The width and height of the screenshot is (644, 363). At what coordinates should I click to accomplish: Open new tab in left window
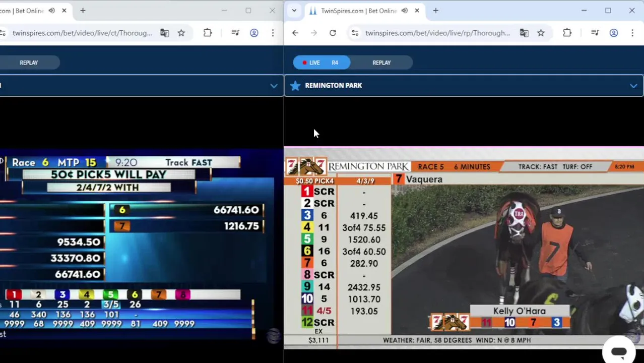(83, 11)
